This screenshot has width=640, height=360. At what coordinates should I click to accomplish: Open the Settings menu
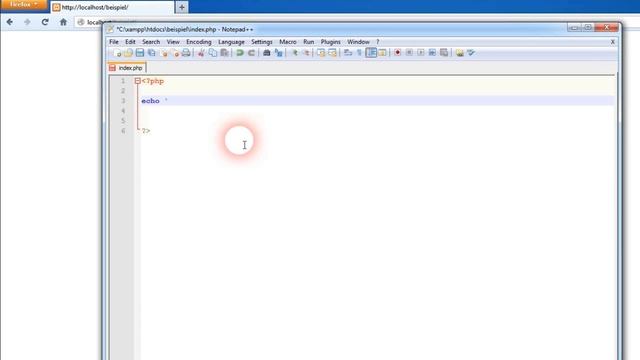point(262,42)
